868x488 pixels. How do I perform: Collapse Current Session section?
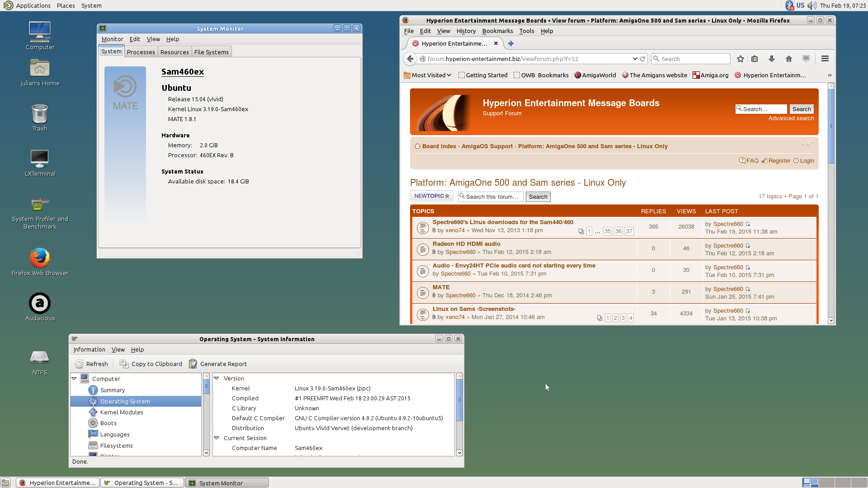[x=217, y=438]
